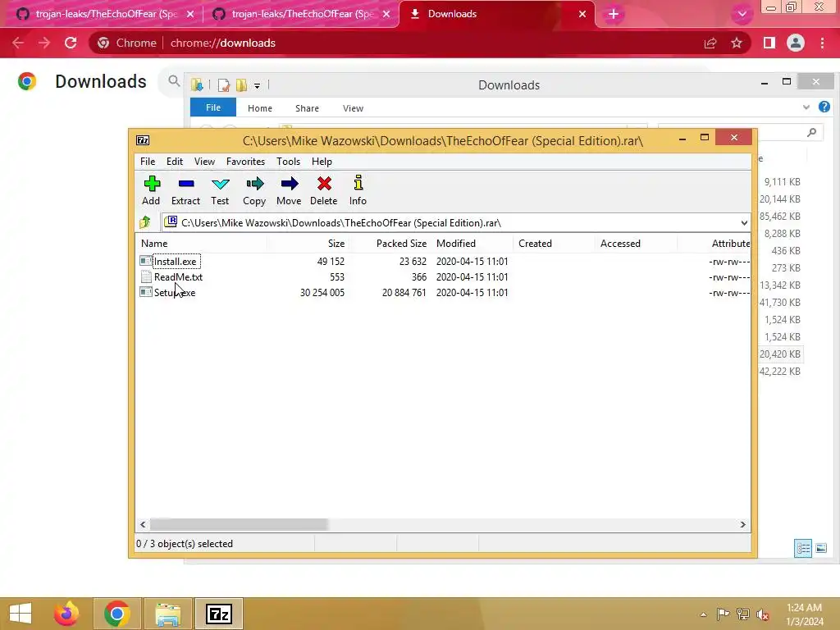The image size is (840, 630).
Task: Close the Chrome Downloads tab
Action: [582, 14]
